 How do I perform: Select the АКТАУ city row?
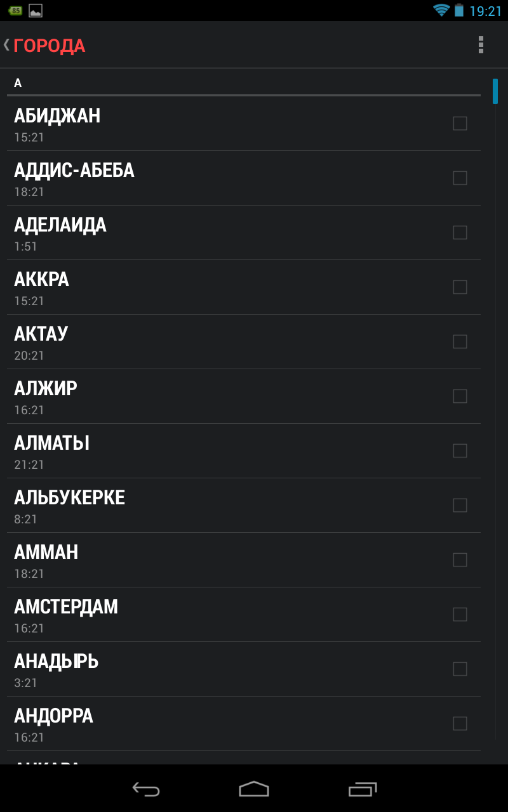point(229,342)
